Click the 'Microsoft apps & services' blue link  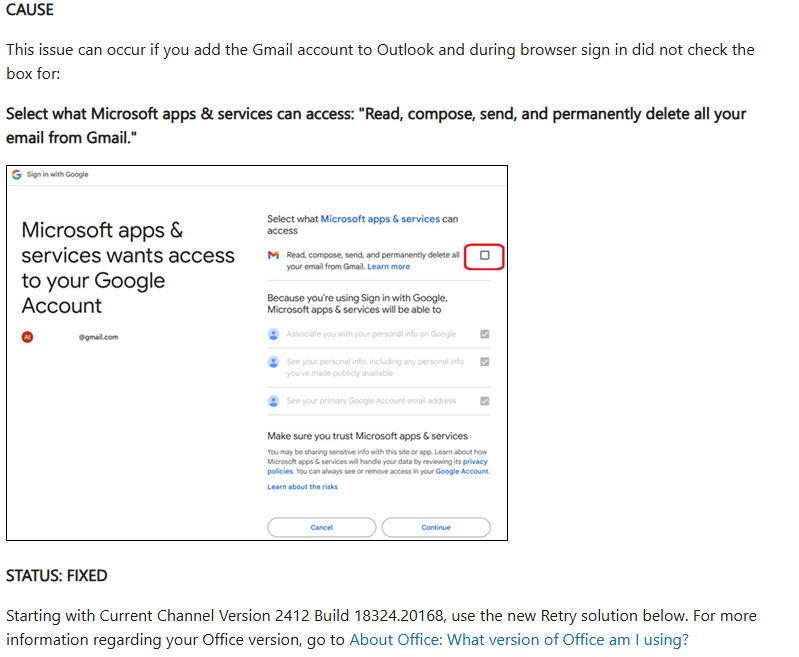click(380, 219)
